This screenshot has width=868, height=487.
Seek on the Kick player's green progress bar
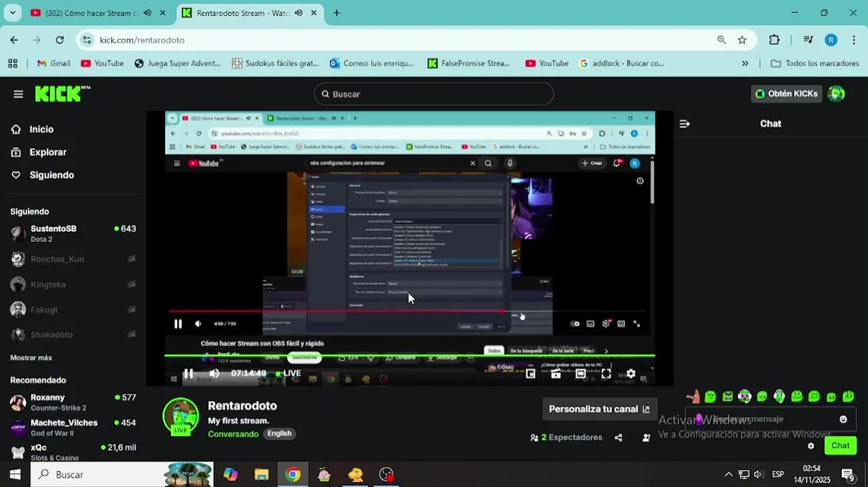click(410, 356)
